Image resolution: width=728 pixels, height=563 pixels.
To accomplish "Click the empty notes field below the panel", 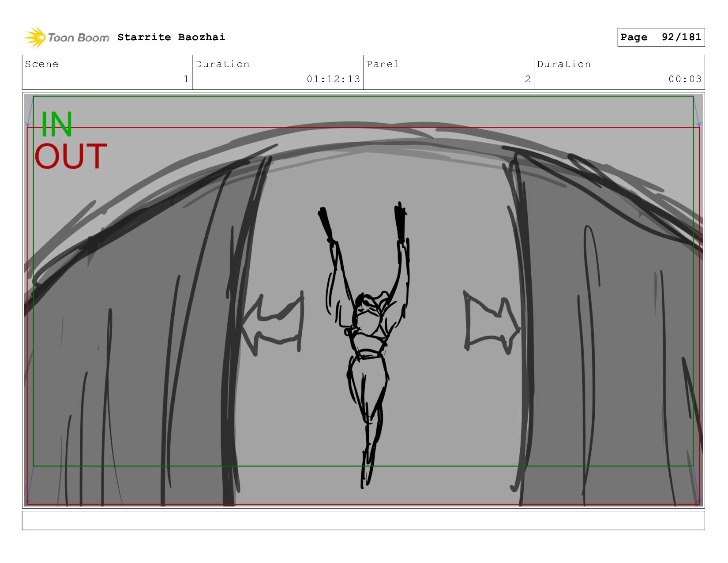I will pyautogui.click(x=363, y=521).
